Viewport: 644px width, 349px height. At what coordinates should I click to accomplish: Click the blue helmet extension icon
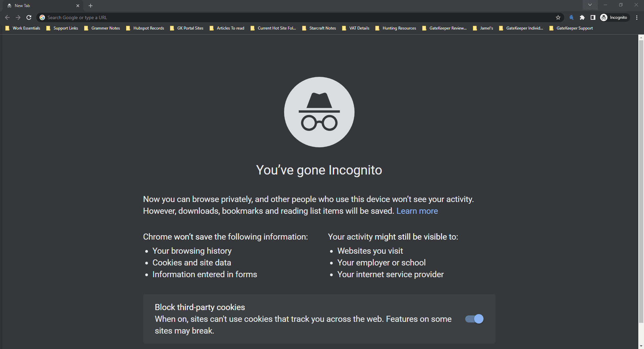pos(572,17)
